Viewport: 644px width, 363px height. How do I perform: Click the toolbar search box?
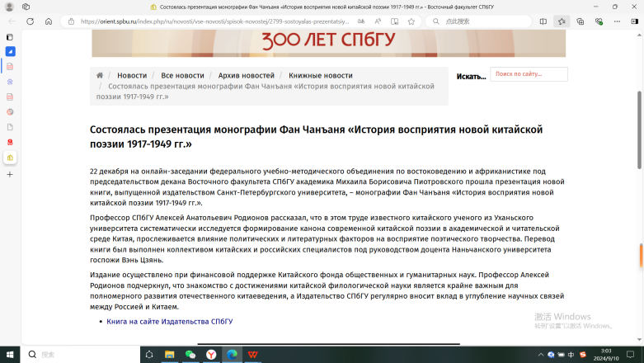pyautogui.click(x=478, y=21)
